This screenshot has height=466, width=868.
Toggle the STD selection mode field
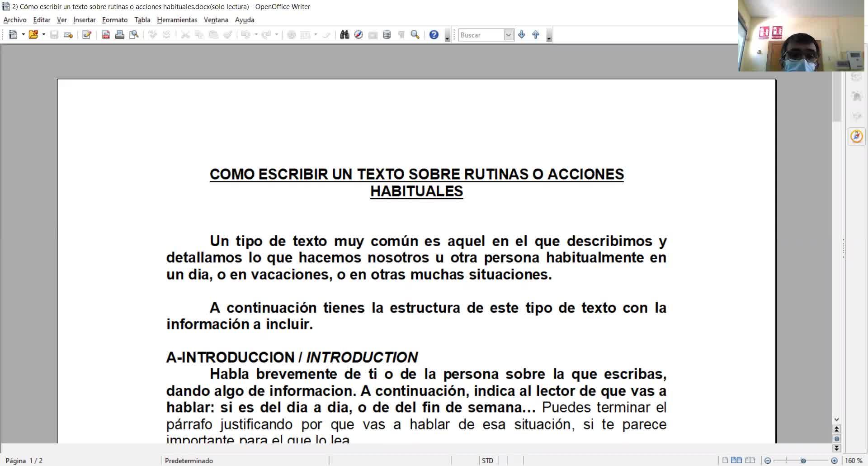click(487, 461)
